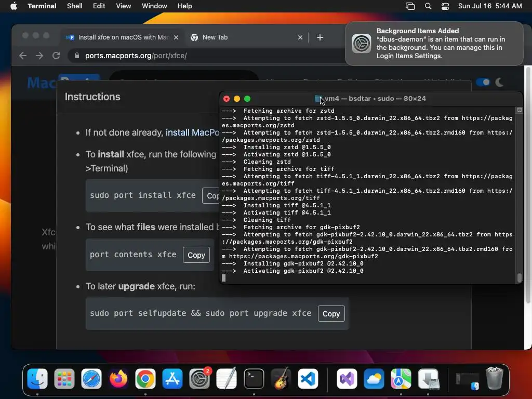Open Finder from the dock
Image resolution: width=532 pixels, height=399 pixels.
(37, 379)
